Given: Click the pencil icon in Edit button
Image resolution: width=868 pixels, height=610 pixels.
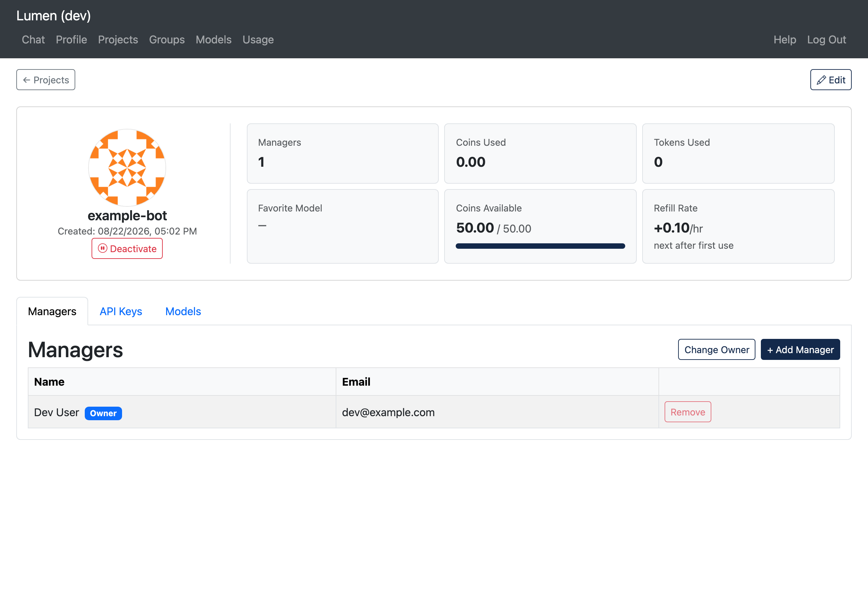Looking at the screenshot, I should click(821, 80).
